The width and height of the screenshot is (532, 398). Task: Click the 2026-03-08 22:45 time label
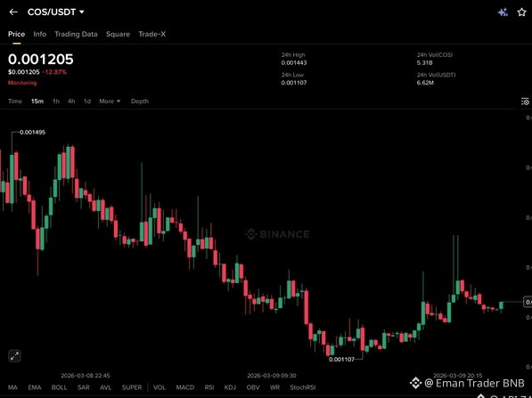(x=86, y=376)
